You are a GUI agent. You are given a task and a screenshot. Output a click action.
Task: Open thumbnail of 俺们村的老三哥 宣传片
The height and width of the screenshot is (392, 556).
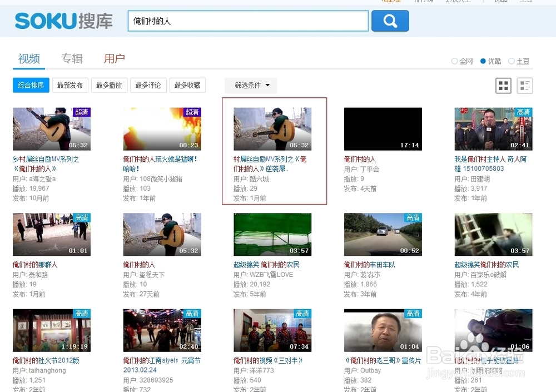[383, 330]
